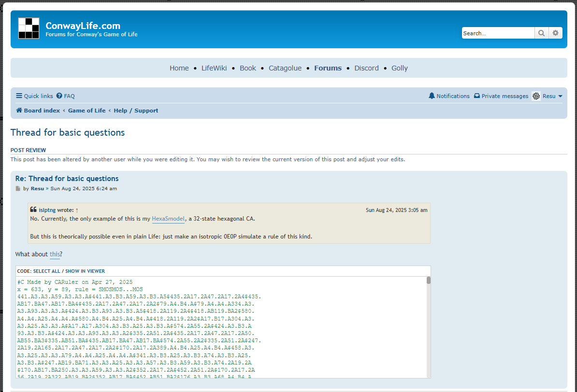Click Resu's avatar image
Image resolution: width=577 pixels, height=392 pixels.
click(536, 96)
